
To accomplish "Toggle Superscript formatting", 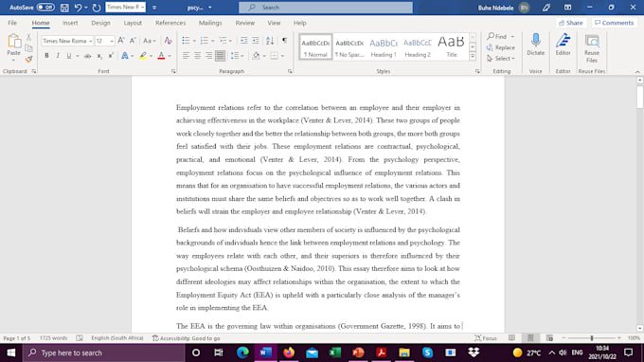I will (x=111, y=56).
